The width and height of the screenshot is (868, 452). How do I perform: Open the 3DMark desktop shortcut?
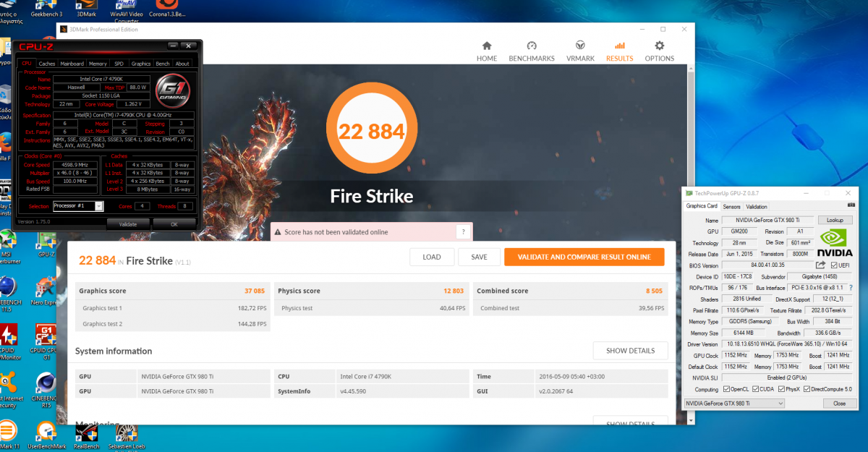(x=87, y=8)
